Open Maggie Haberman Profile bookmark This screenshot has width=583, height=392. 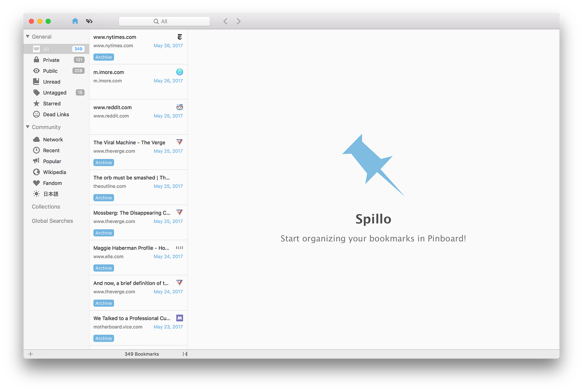(131, 248)
